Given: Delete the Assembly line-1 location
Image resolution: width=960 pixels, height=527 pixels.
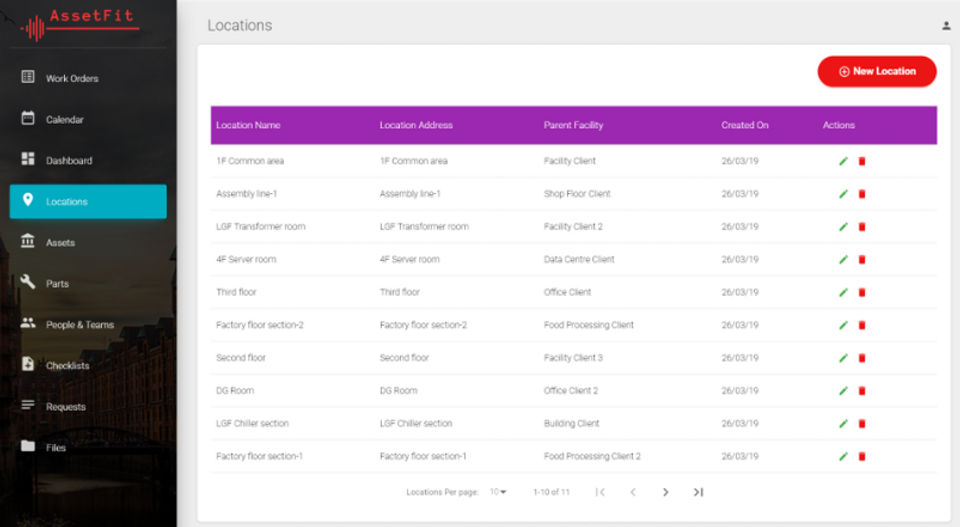Looking at the screenshot, I should [862, 194].
